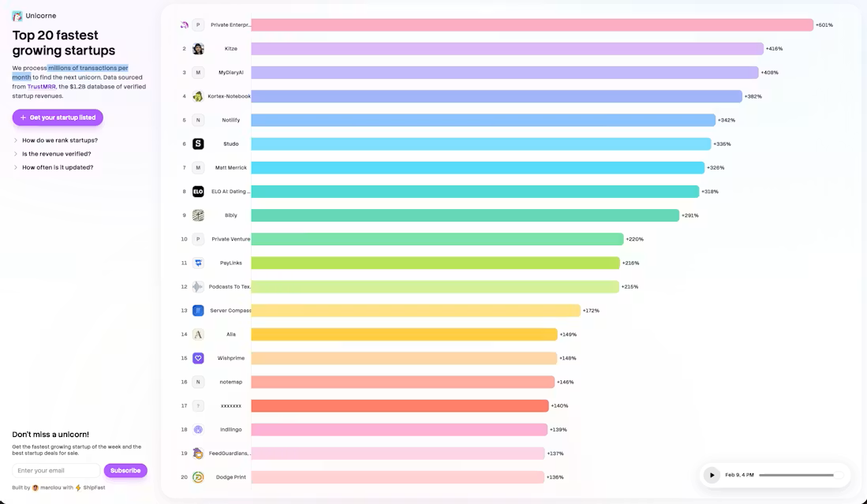
Task: Click the 'Indilingo' startup name
Action: click(231, 429)
